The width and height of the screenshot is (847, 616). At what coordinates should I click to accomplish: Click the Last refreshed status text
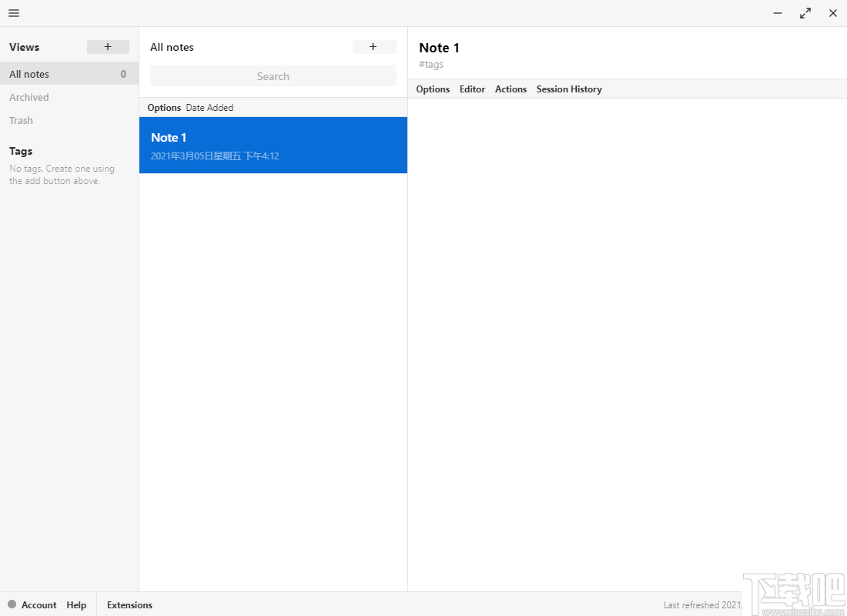703,604
